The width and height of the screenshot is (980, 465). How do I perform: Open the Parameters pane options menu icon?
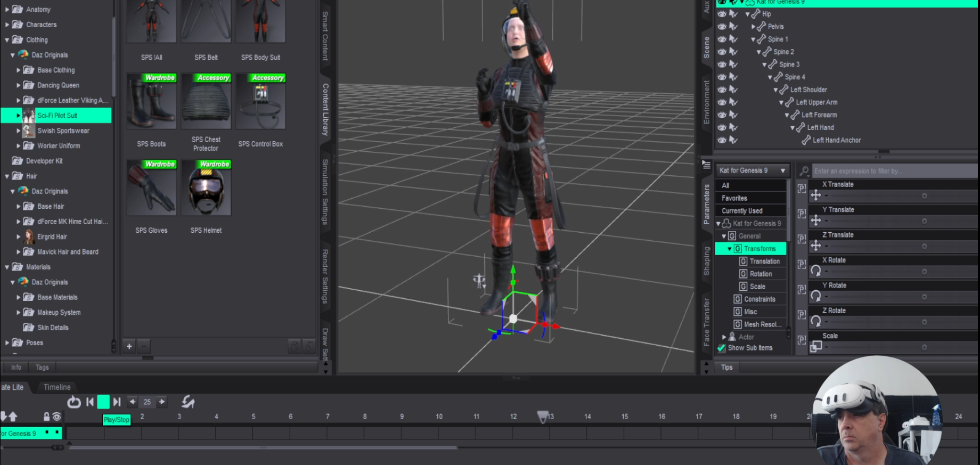click(706, 165)
